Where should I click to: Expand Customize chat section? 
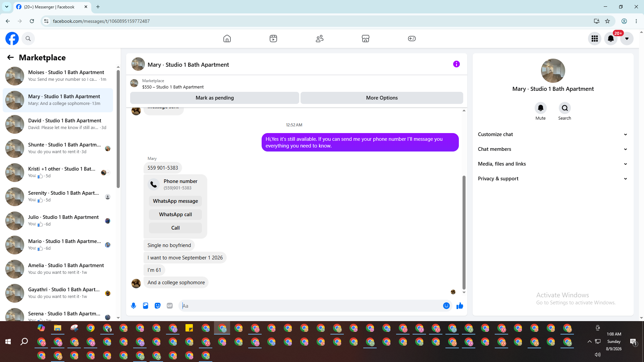click(553, 134)
